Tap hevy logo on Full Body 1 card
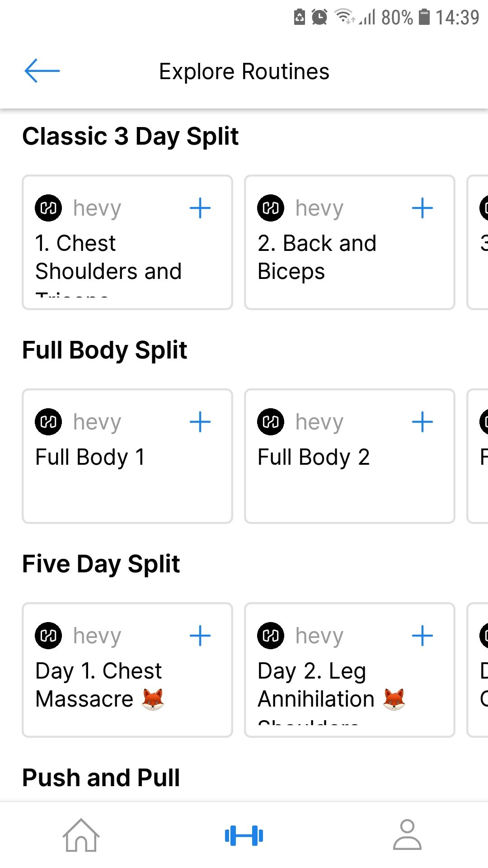Viewport: 488px width, 868px height. click(x=48, y=422)
